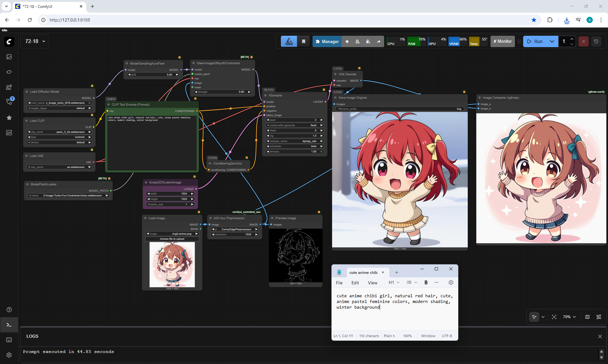Click the red cancel run button

pos(583,41)
